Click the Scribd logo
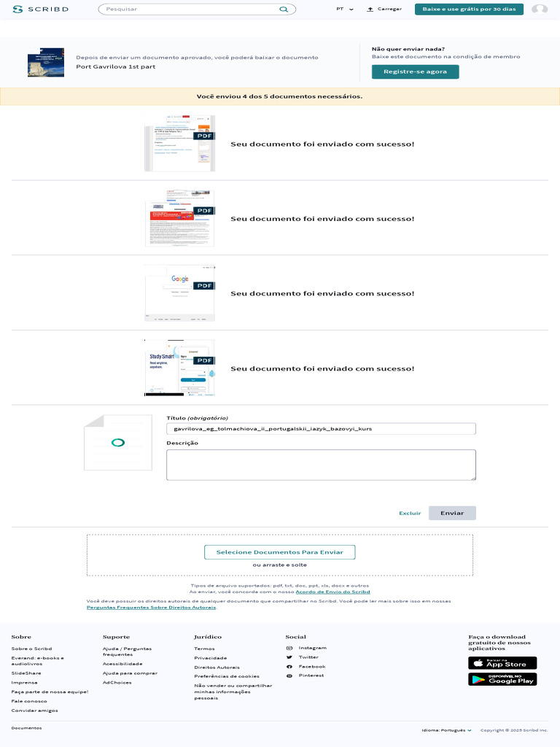 [x=41, y=9]
